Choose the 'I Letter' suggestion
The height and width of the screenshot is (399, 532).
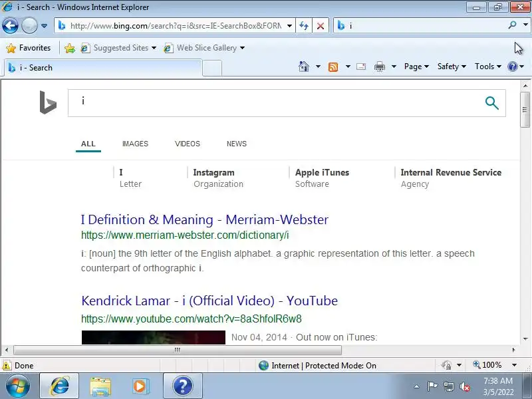click(x=130, y=178)
